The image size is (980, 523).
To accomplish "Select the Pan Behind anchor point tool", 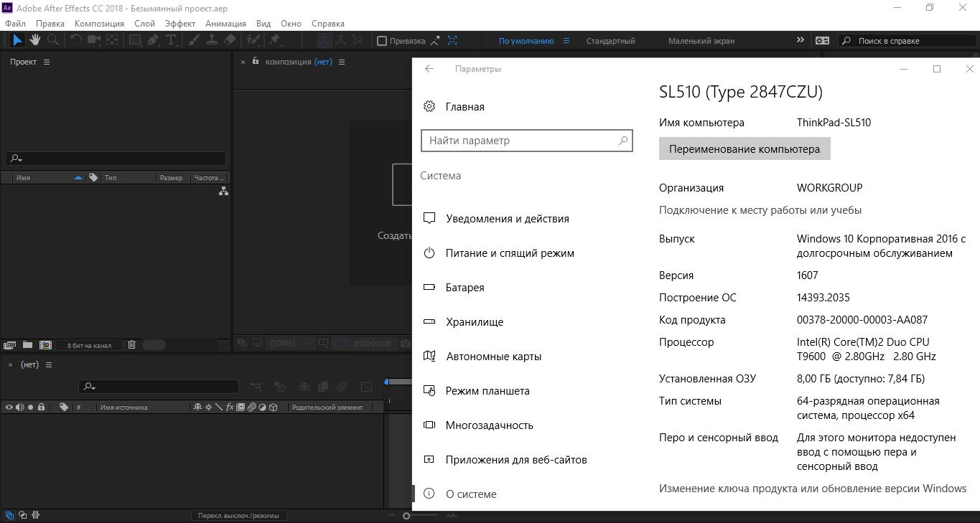I will [x=112, y=40].
